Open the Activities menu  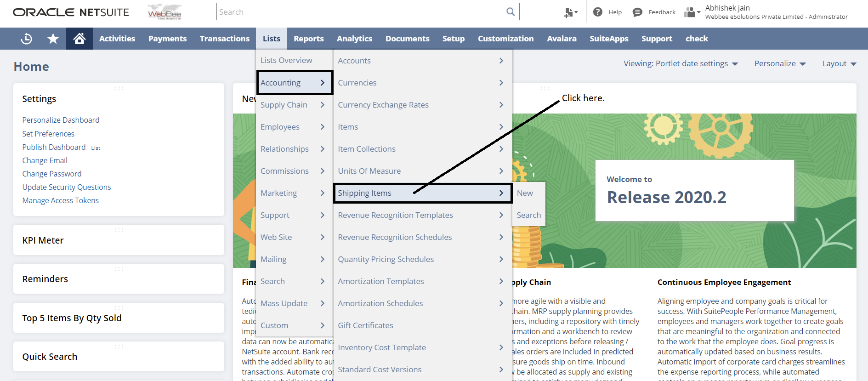pyautogui.click(x=117, y=39)
